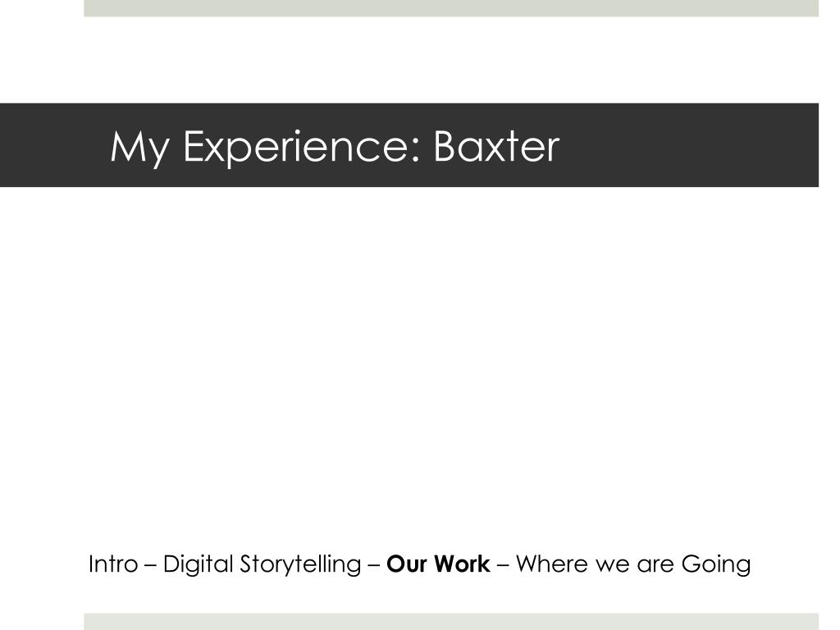Click the dash before "Our Work"
The image size is (840, 630).
pos(374,565)
